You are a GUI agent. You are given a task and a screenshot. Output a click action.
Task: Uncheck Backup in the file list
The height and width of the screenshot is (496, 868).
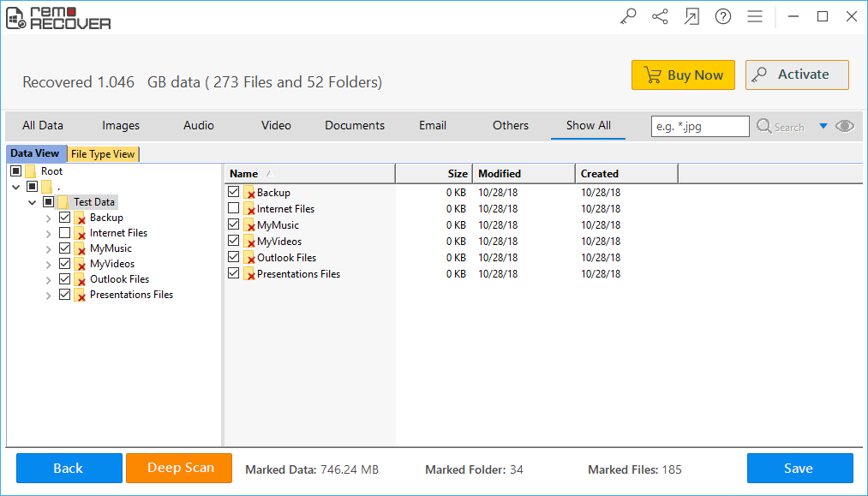coord(234,192)
